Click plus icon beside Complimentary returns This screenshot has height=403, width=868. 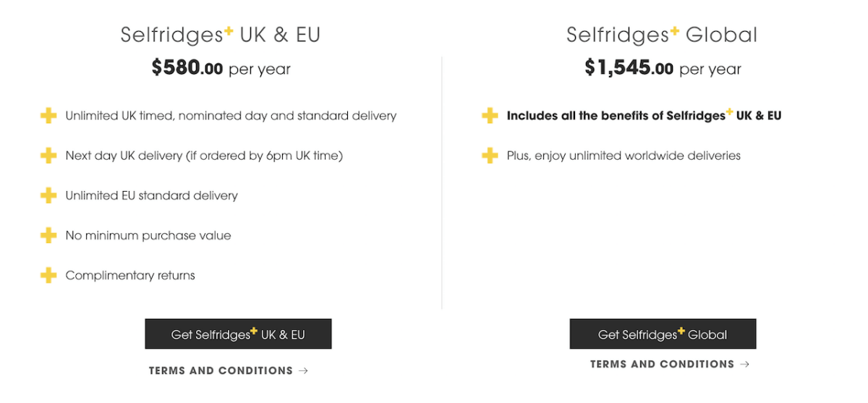click(x=48, y=275)
